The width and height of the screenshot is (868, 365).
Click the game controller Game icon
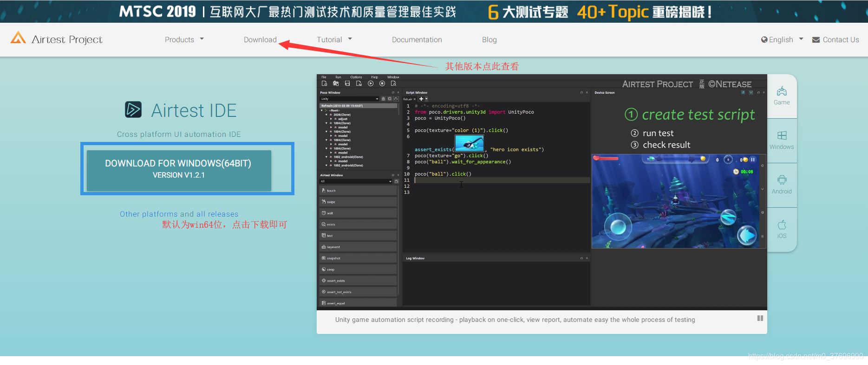tap(782, 91)
